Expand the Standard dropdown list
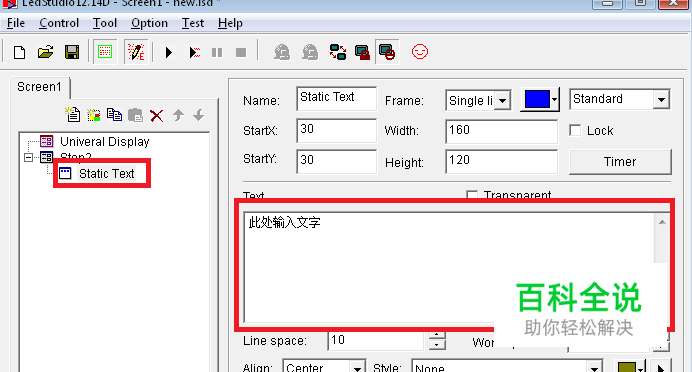 661,100
